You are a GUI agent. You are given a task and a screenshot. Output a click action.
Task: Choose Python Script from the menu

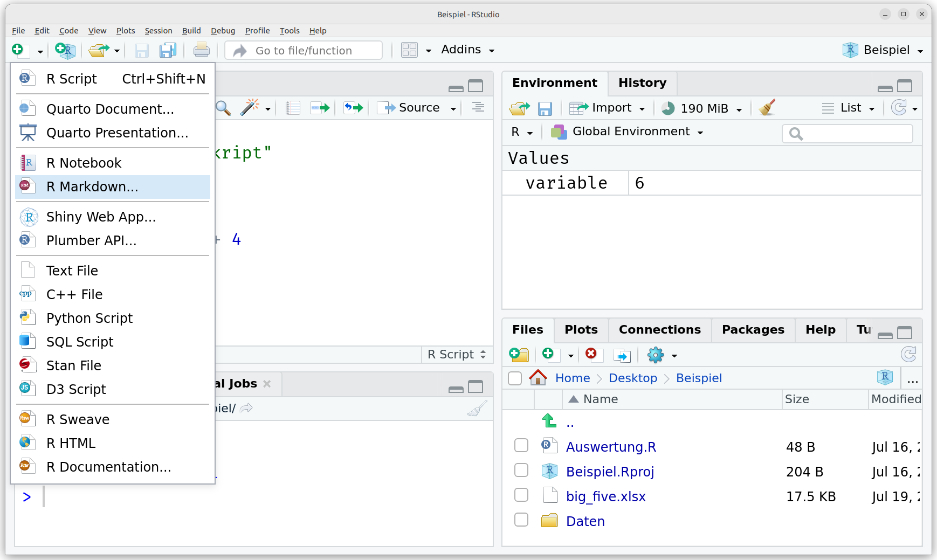coord(113,318)
